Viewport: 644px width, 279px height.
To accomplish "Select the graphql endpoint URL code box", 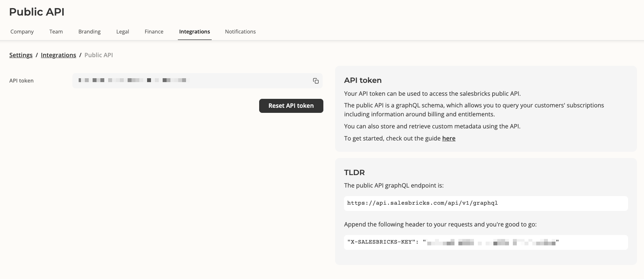I will pyautogui.click(x=486, y=203).
